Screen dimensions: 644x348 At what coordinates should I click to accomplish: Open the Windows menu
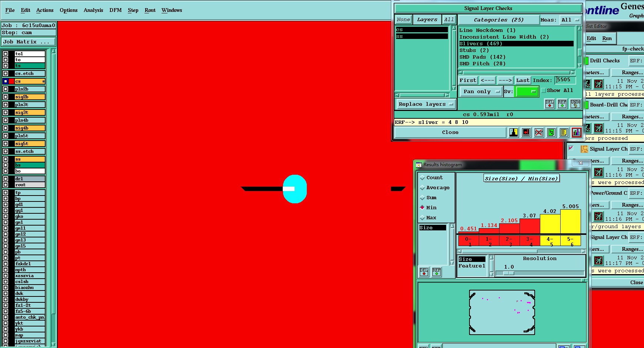[172, 10]
